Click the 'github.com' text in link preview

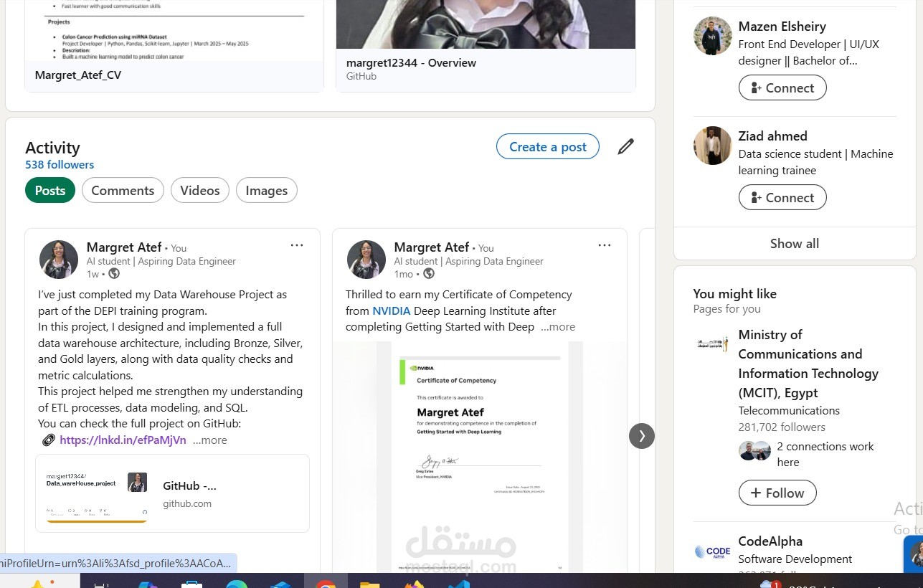187,504
